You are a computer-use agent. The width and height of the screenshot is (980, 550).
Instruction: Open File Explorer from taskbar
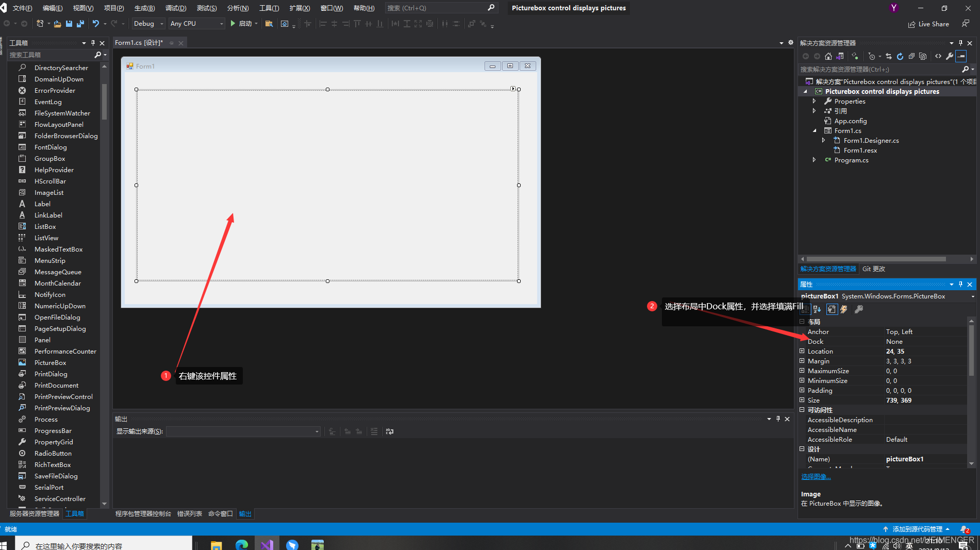coord(217,544)
